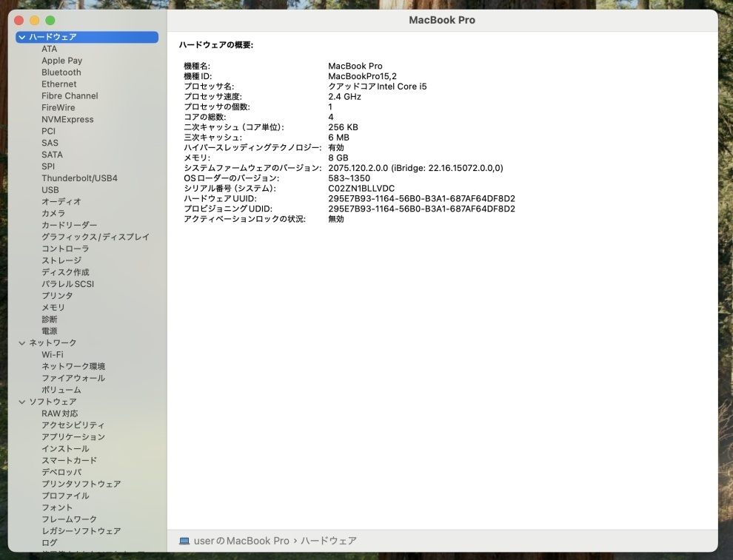Click the laptop icon in path bar
Image resolution: width=733 pixels, height=560 pixels.
[x=184, y=541]
